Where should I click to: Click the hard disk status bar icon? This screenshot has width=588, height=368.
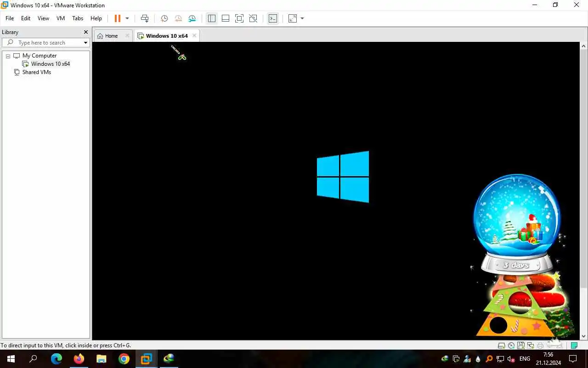[x=502, y=345]
